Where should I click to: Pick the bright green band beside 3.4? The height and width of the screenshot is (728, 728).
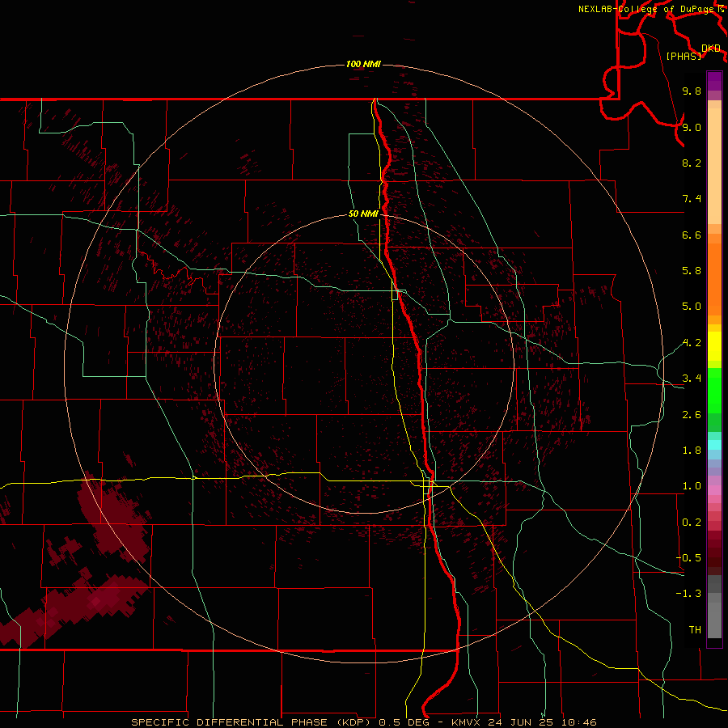[714, 391]
